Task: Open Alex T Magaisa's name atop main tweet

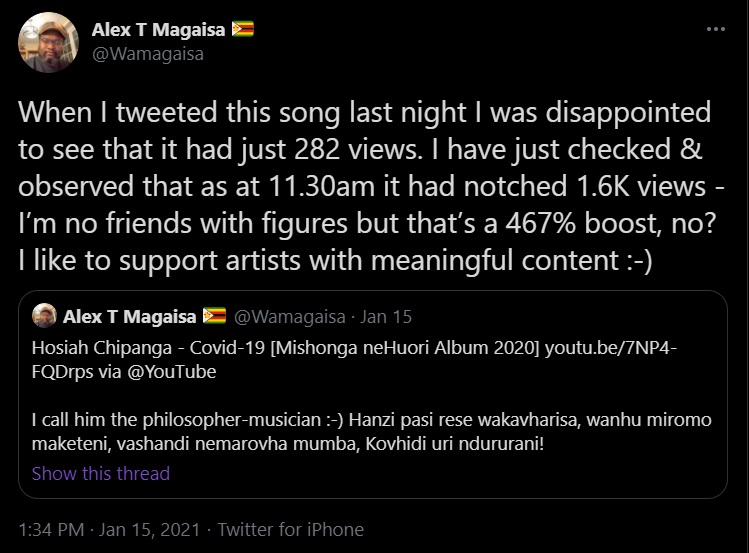Action: 160,29
